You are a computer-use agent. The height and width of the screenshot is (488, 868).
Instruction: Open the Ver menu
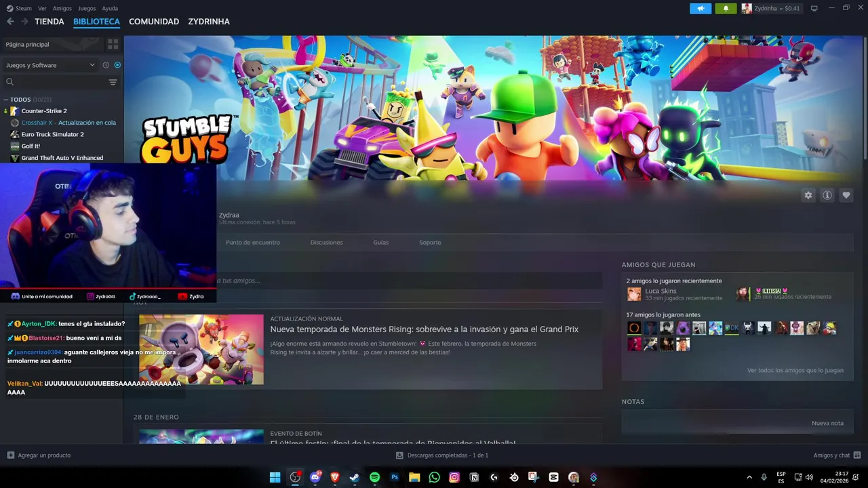click(x=42, y=8)
